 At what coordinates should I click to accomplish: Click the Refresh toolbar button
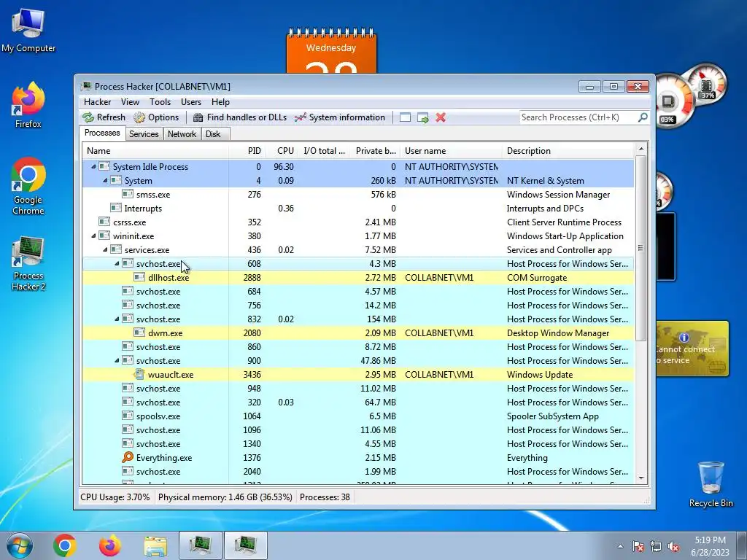point(104,117)
